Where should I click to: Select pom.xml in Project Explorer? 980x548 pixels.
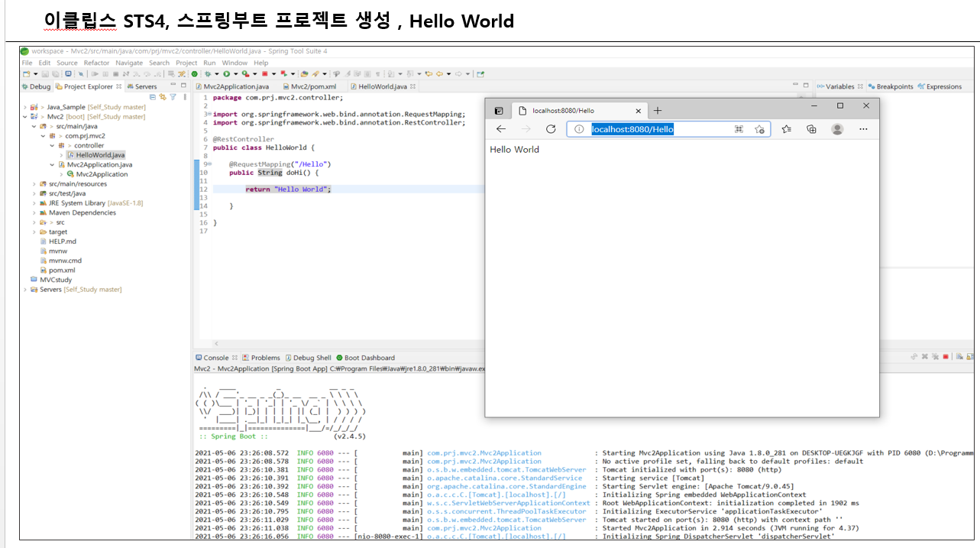click(x=57, y=270)
